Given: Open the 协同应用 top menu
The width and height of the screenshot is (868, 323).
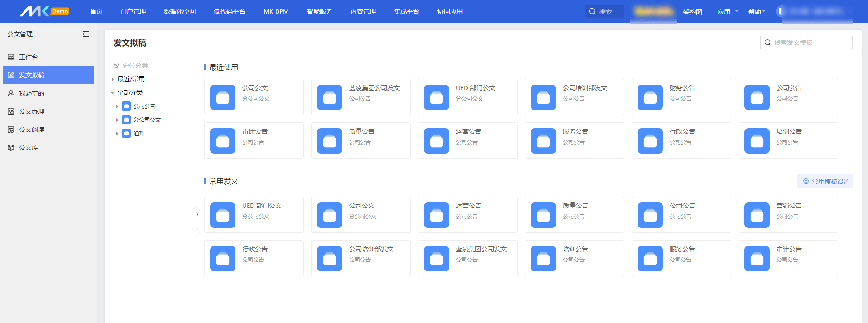Looking at the screenshot, I should 450,11.
